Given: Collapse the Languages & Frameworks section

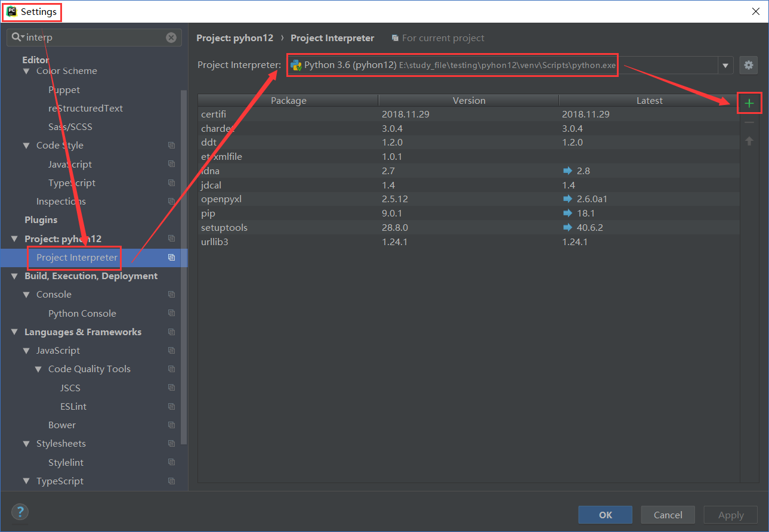Looking at the screenshot, I should click(x=14, y=332).
